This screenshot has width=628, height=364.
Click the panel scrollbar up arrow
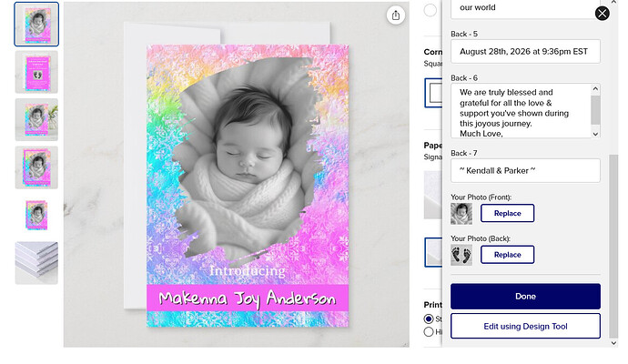[x=613, y=3]
